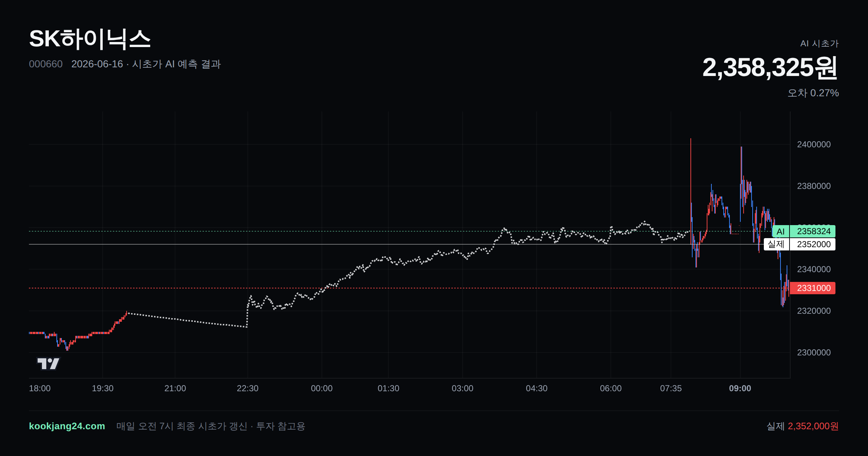
Task: Click the footer actual price 실제 2,352,000원
Action: (x=803, y=426)
